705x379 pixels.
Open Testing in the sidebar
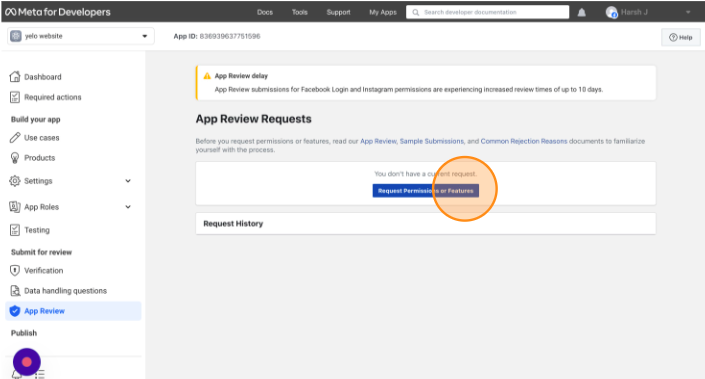(x=37, y=230)
